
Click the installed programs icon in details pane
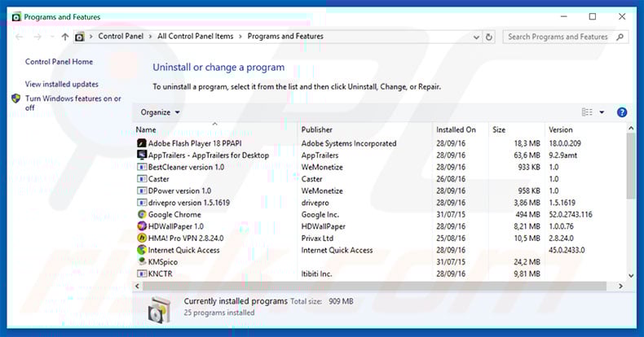[159, 310]
